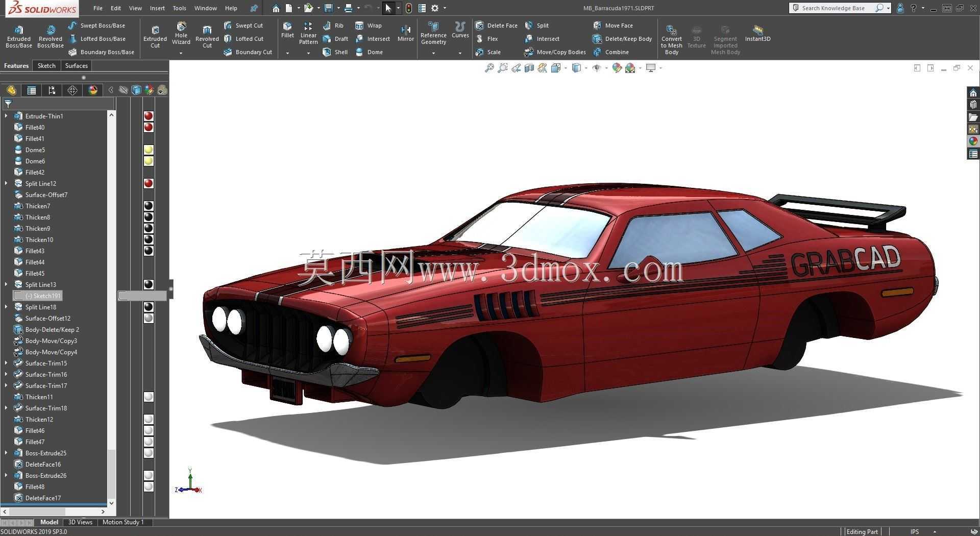Screen dimensions: 980x536
Task: Click the Options gear icon
Action: pyautogui.click(x=435, y=8)
